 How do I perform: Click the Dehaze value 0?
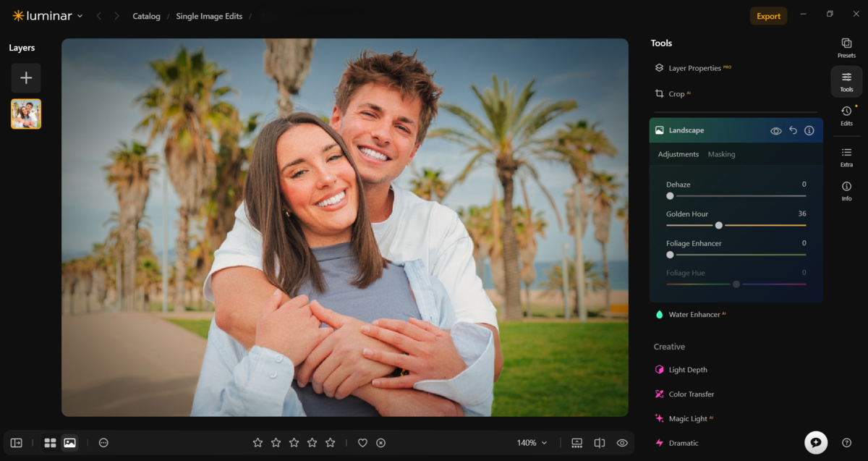(804, 185)
